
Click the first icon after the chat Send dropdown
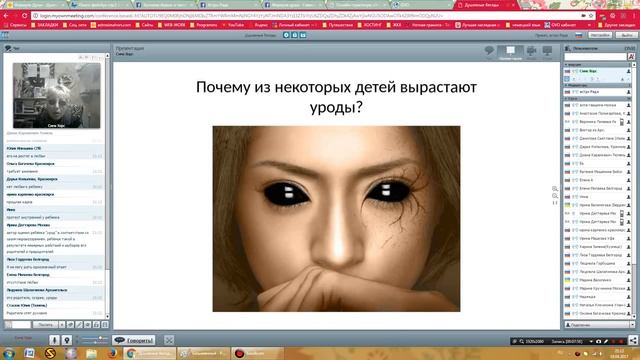(x=70, y=325)
